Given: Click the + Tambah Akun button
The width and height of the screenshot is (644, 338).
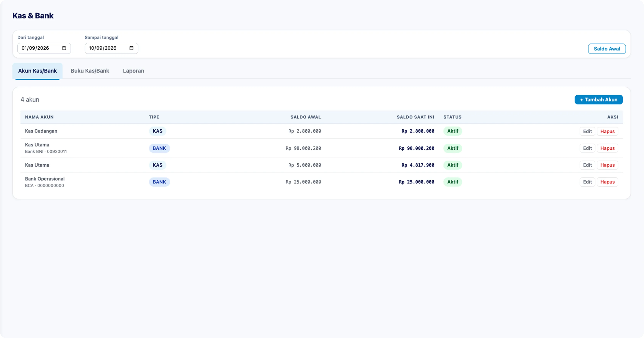Looking at the screenshot, I should tap(598, 100).
